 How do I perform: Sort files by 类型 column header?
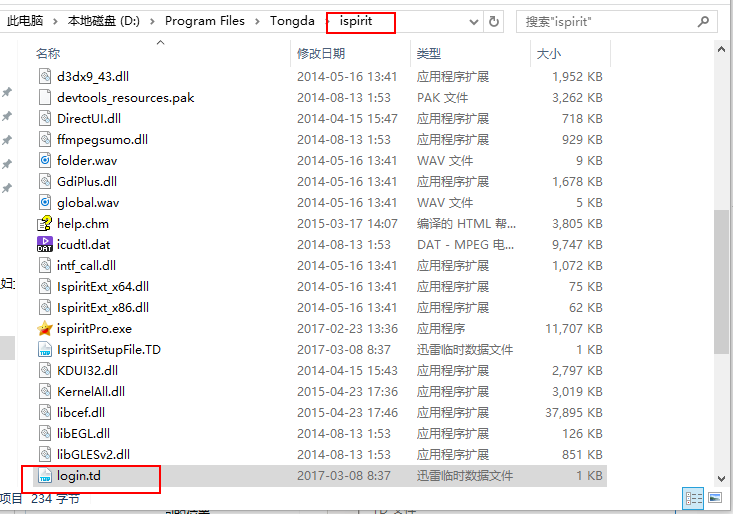tap(429, 54)
